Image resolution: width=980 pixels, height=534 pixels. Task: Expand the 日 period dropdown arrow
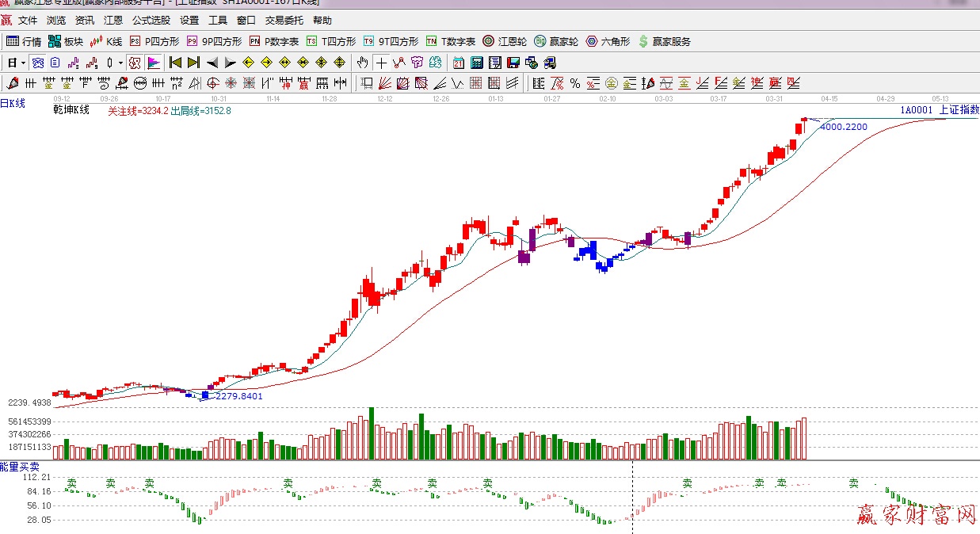pos(23,63)
